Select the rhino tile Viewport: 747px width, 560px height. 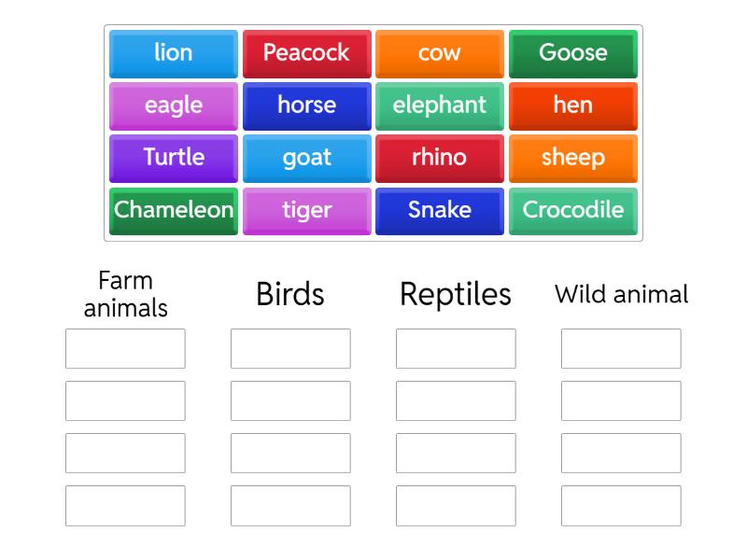pos(440,158)
